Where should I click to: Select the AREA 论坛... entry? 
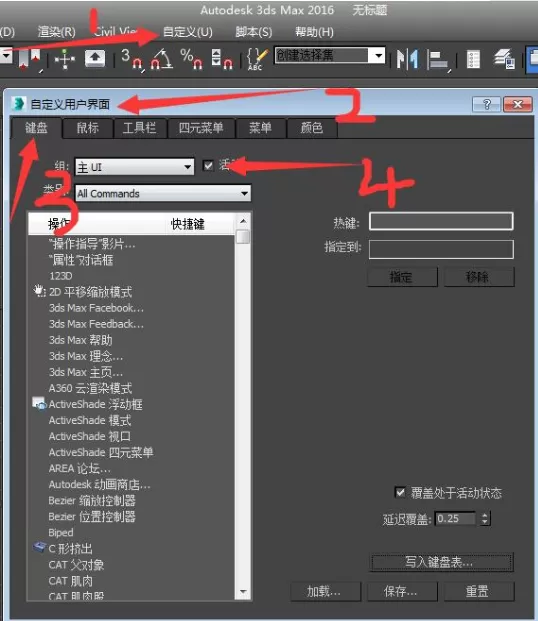point(80,468)
